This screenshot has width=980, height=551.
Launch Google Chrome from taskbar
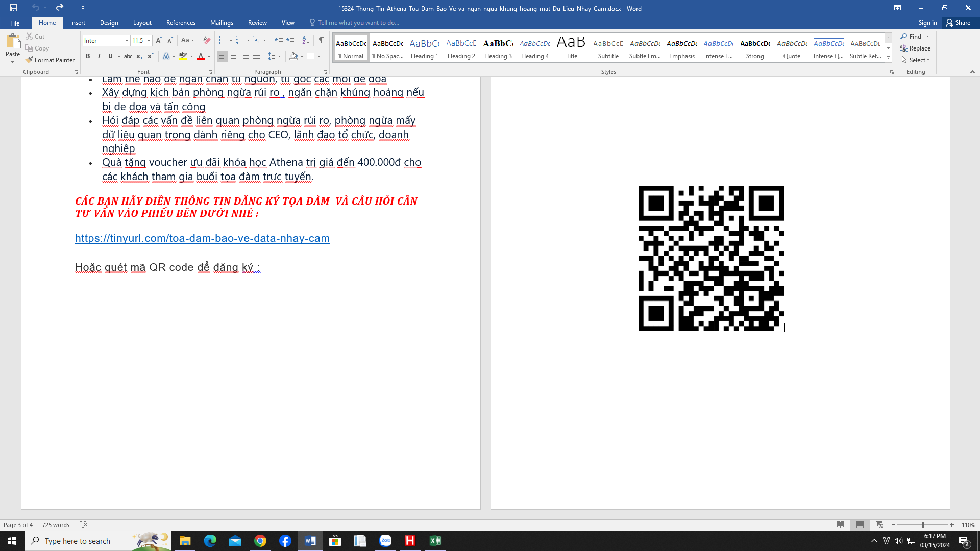point(260,541)
